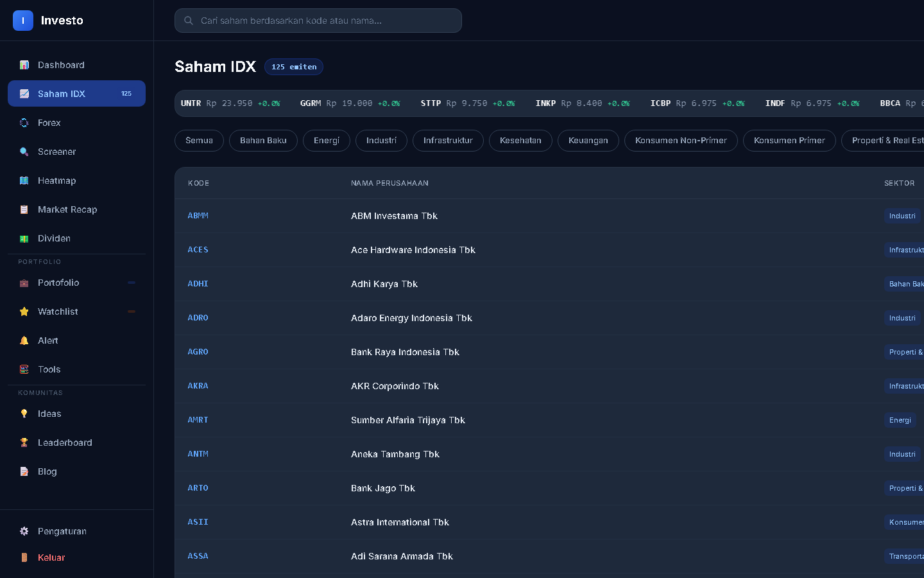Click the ICBP ticker item
Image resolution: width=924 pixels, height=578 pixels.
click(697, 103)
